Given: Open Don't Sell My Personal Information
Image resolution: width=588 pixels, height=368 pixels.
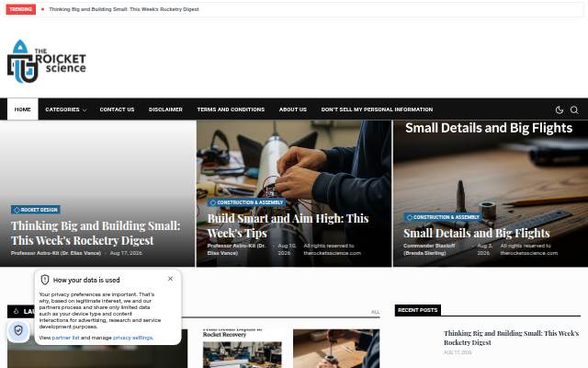Looking at the screenshot, I should coord(377,109).
